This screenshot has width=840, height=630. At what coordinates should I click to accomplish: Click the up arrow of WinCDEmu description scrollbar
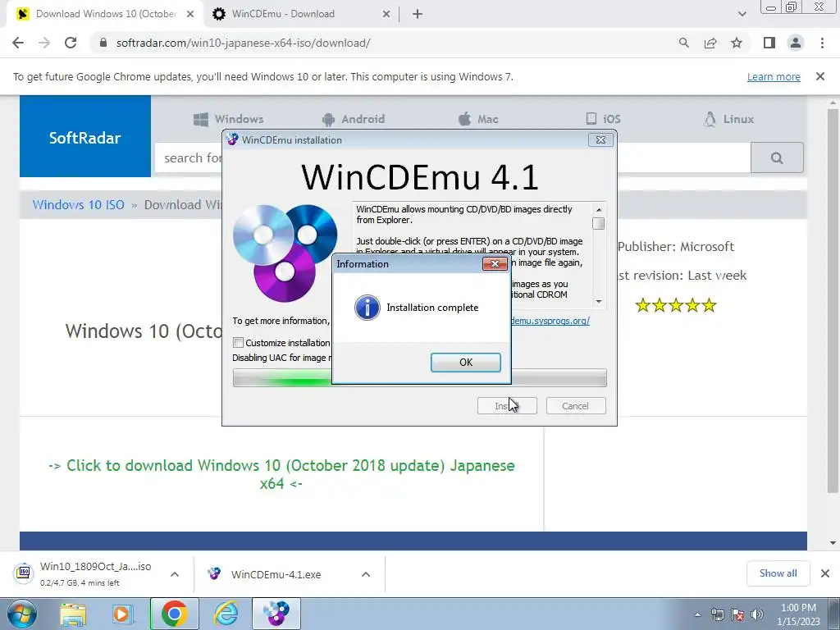coord(598,209)
